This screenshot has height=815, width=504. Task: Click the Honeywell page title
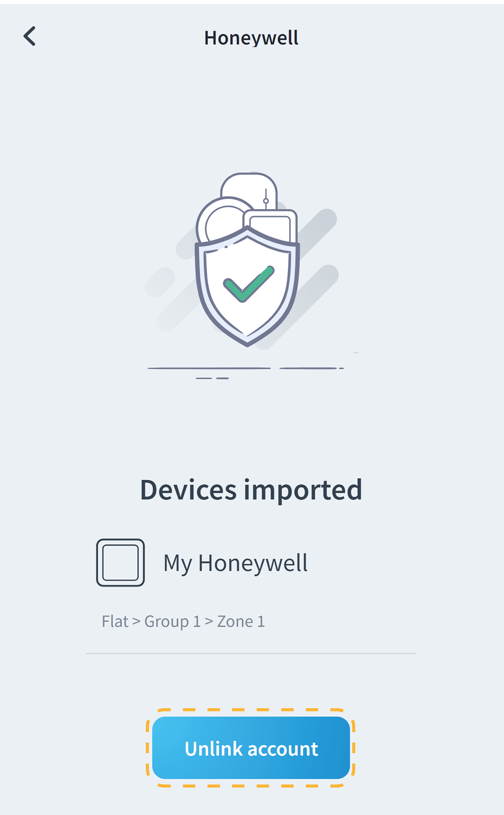(x=251, y=38)
